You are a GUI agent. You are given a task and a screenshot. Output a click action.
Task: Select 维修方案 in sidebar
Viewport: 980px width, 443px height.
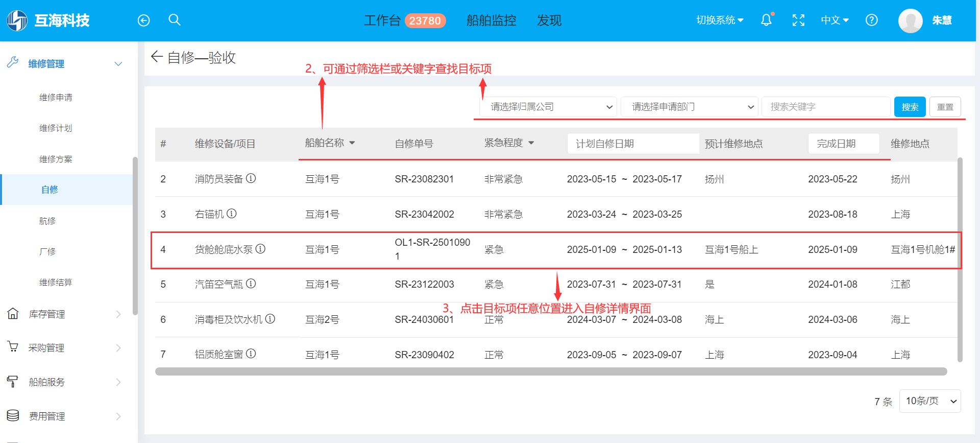(x=56, y=159)
